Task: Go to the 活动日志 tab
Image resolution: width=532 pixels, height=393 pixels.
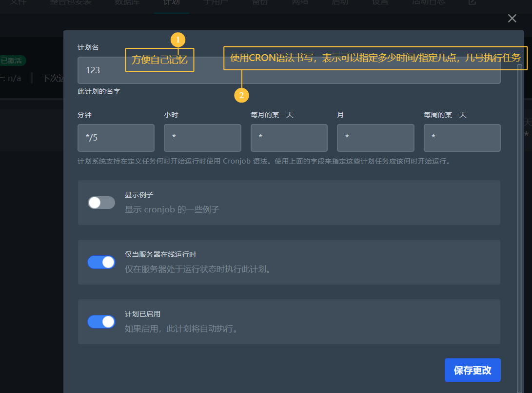Action: coord(428,2)
